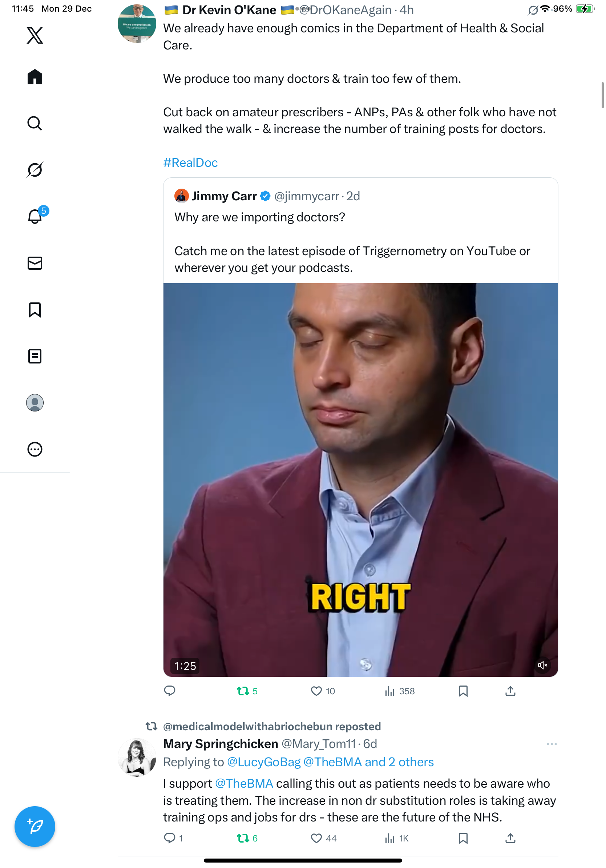The width and height of the screenshot is (606, 868).
Task: Open the More options circle menu
Action: click(x=35, y=449)
